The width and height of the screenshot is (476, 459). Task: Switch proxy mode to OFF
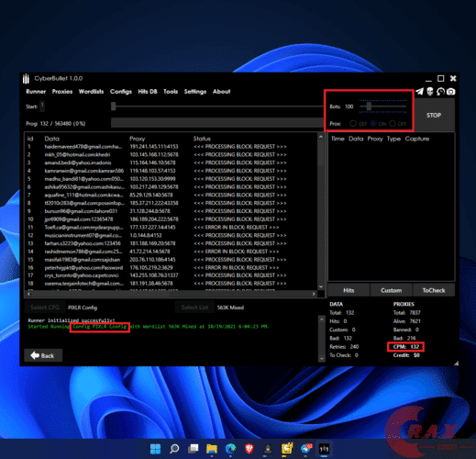click(x=393, y=124)
